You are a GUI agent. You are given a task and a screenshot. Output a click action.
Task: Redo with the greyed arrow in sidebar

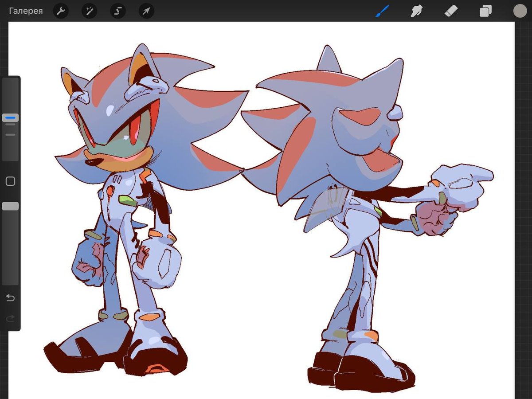10,318
